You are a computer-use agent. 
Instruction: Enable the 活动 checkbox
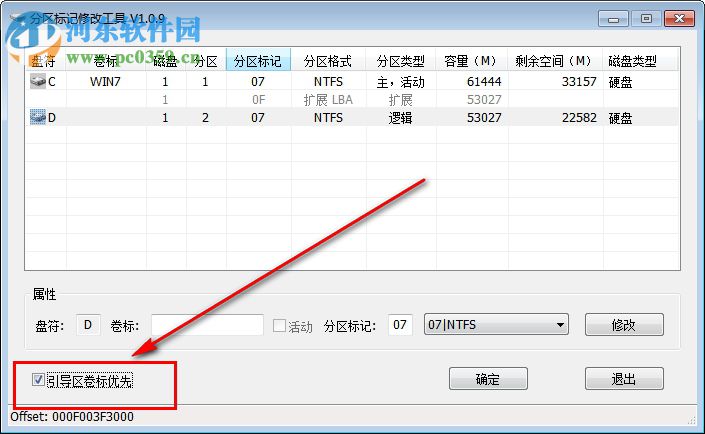click(x=279, y=326)
